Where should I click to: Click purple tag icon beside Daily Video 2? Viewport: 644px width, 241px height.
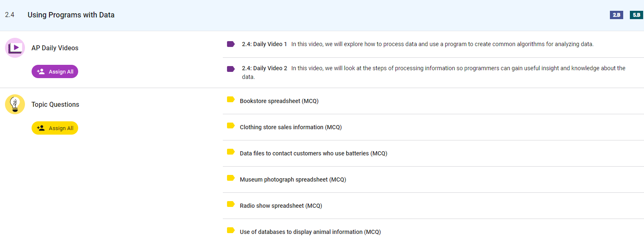tap(231, 69)
